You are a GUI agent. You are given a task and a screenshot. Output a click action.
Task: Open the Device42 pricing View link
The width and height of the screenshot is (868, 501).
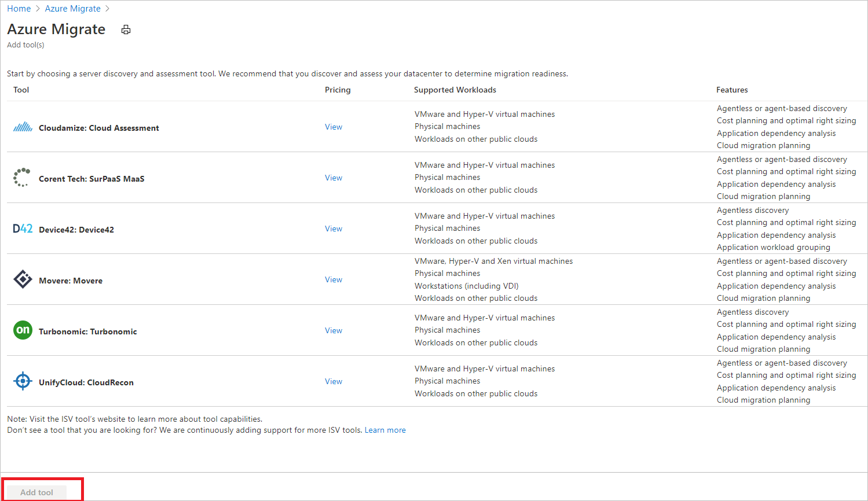334,229
